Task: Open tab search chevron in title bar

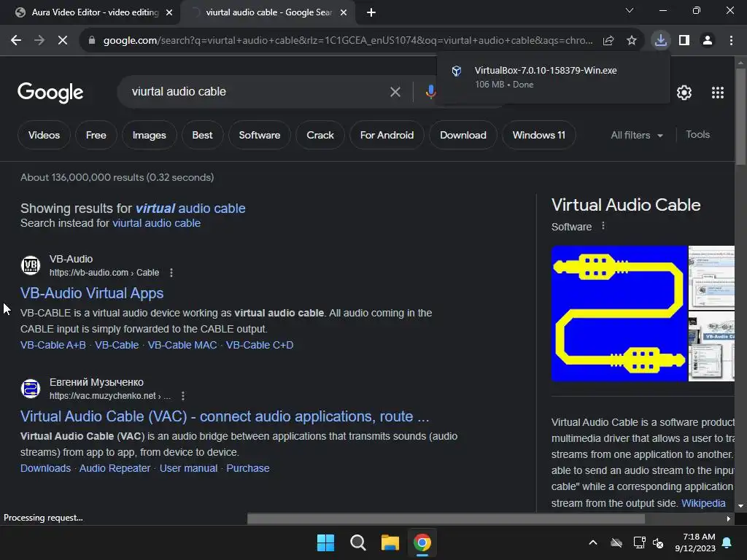Action: pos(630,10)
